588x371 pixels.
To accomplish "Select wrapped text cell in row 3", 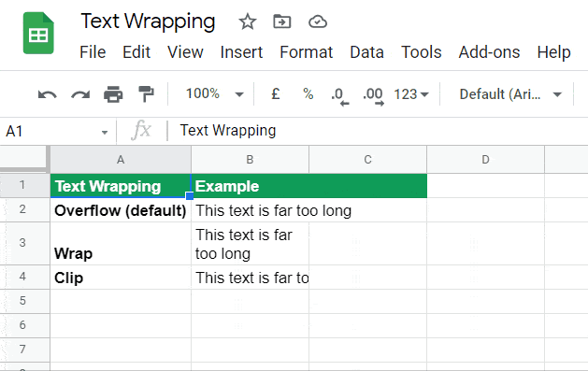I will [250, 243].
